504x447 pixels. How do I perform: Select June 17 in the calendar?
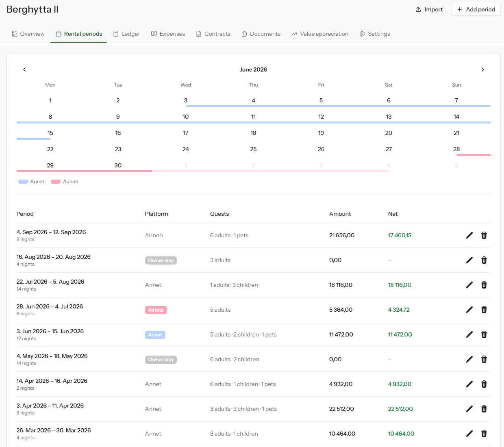pyautogui.click(x=186, y=133)
